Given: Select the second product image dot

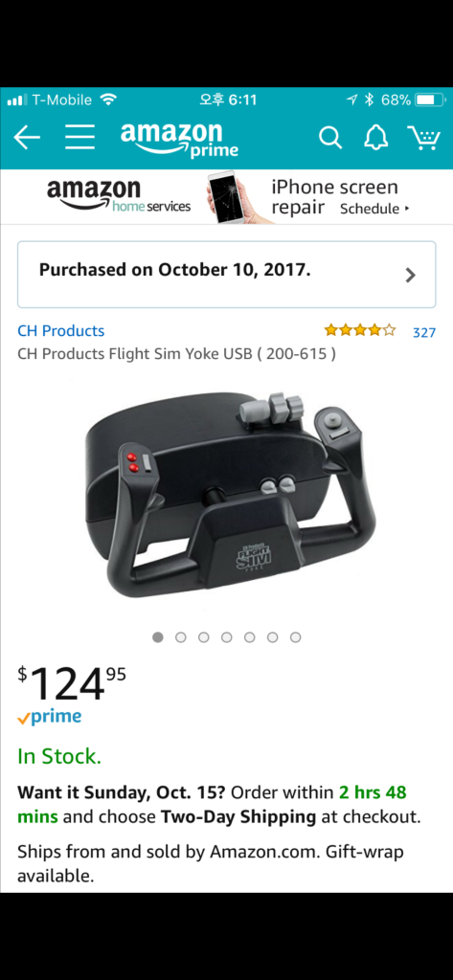Looking at the screenshot, I should click(x=181, y=637).
